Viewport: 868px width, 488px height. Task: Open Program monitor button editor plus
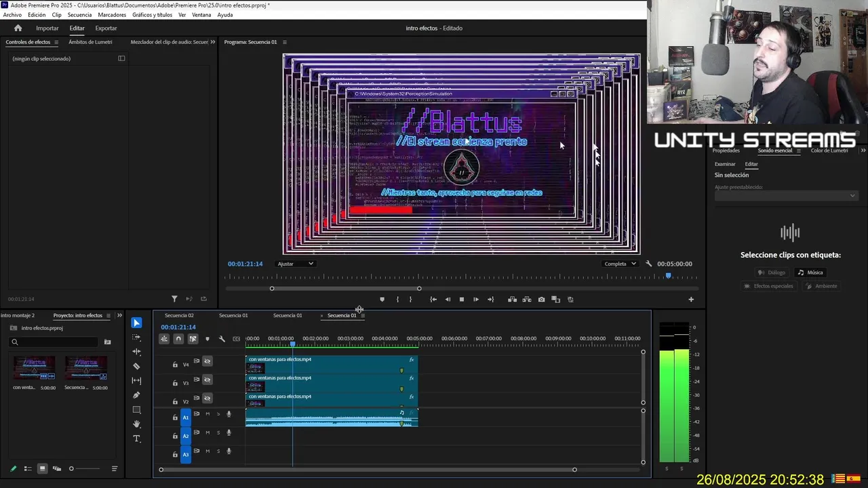(x=691, y=299)
